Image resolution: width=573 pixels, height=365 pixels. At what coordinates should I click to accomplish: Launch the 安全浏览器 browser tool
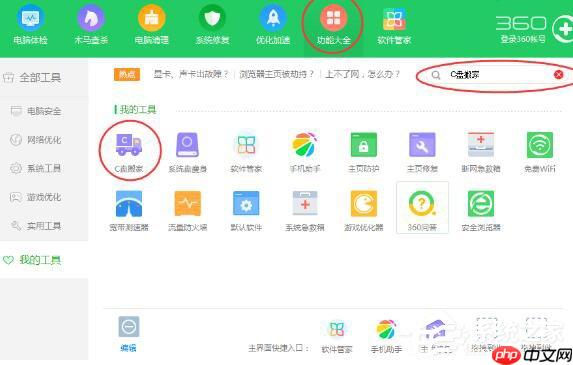tap(481, 211)
